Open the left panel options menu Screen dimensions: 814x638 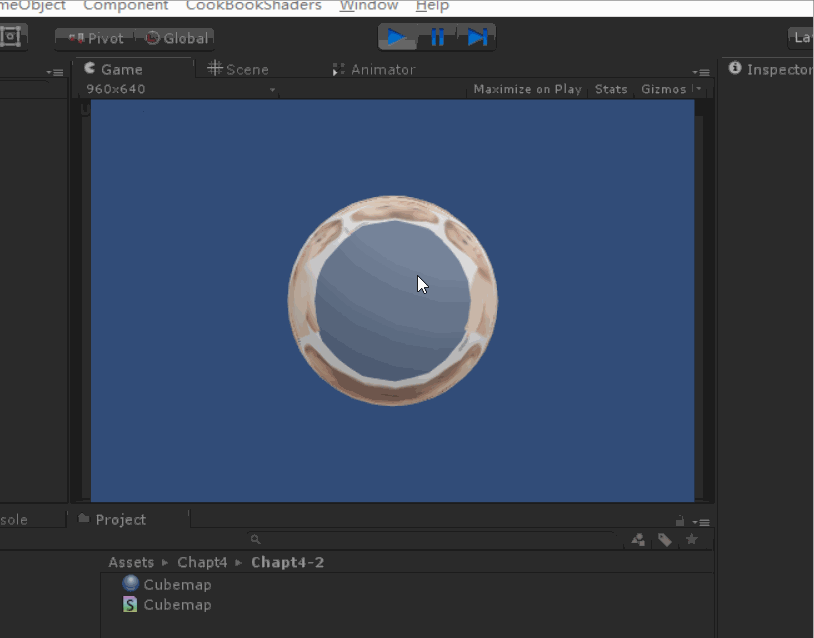pyautogui.click(x=55, y=72)
